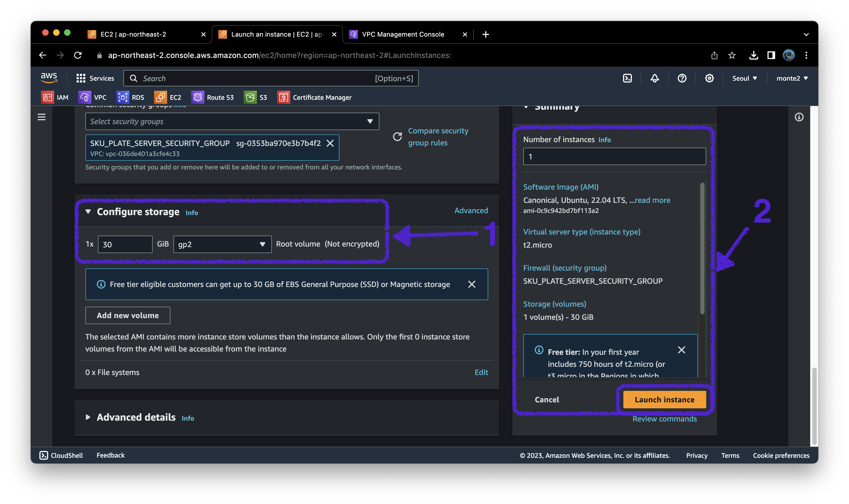The width and height of the screenshot is (849, 504).
Task: Dismiss the free tier storage notice
Action: 471,284
